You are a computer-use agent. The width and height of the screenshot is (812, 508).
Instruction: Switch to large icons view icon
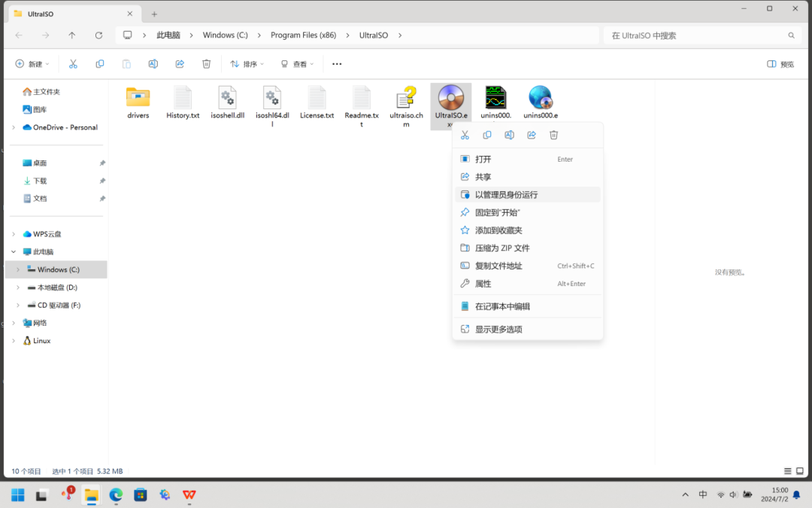tap(800, 471)
